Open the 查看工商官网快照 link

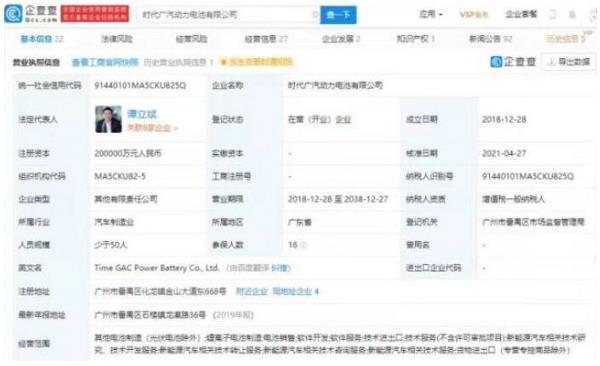click(x=105, y=62)
